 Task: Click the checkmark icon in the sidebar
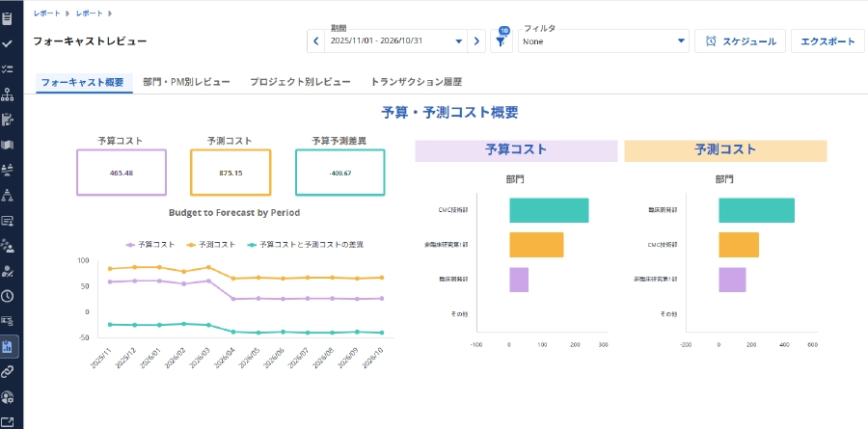point(8,43)
